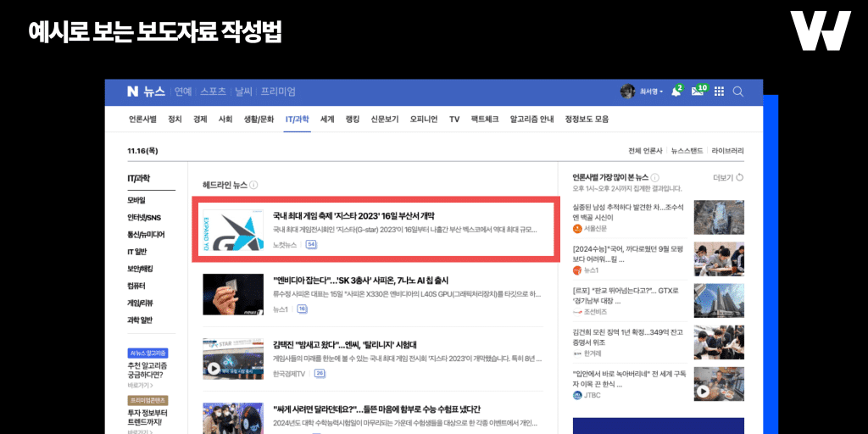The height and width of the screenshot is (434, 868).
Task: Open the [2024수능] 국어 article
Action: [628, 254]
